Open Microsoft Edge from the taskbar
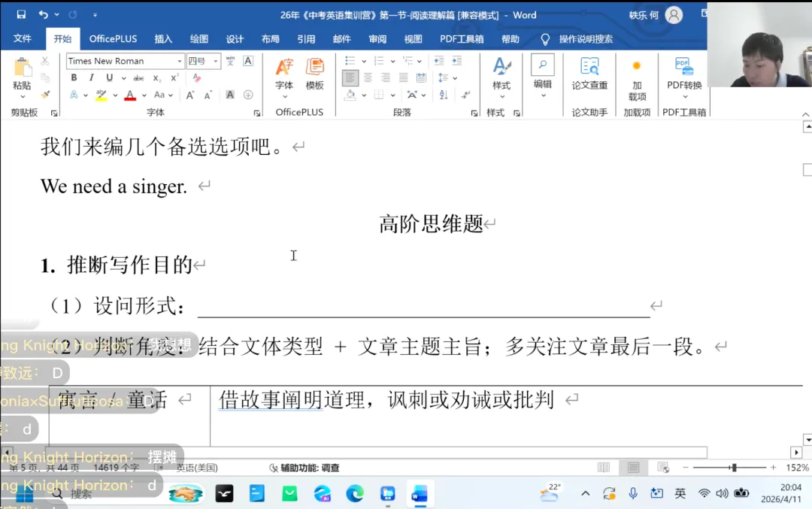The image size is (812, 509). (354, 494)
